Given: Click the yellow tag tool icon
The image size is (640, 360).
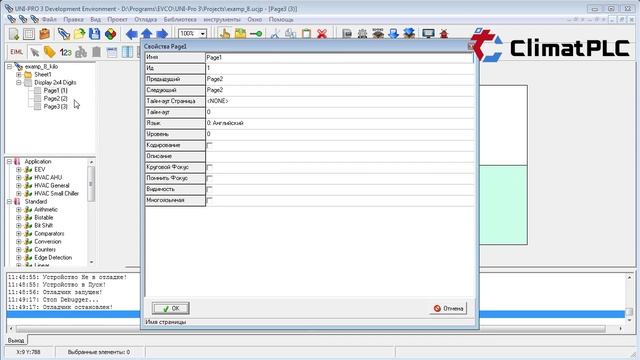Looking at the screenshot, I should pos(50,52).
